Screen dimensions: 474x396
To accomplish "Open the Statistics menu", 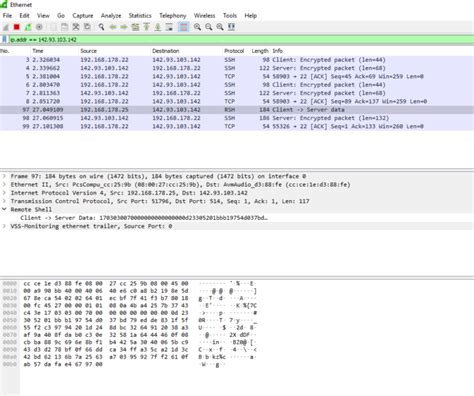I will point(140,16).
